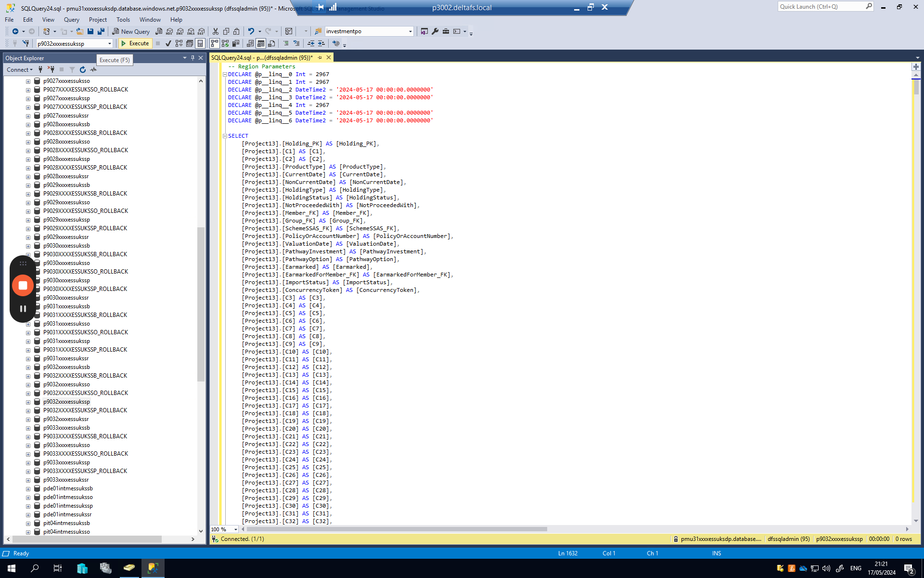924x578 pixels.
Task: Toggle the IntelliSense Enabled button
Action: (x=200, y=43)
